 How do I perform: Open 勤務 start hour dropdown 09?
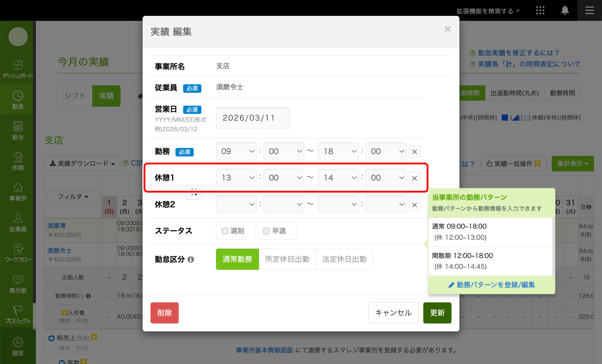click(236, 151)
